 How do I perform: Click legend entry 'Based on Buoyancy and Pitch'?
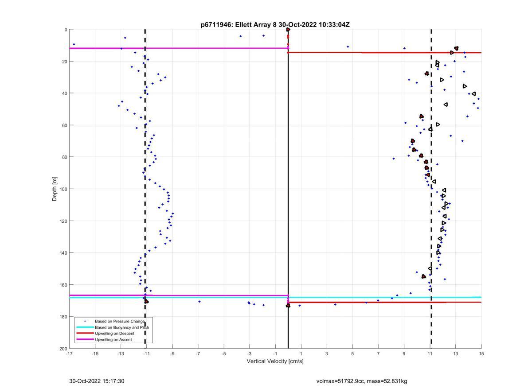(x=122, y=327)
